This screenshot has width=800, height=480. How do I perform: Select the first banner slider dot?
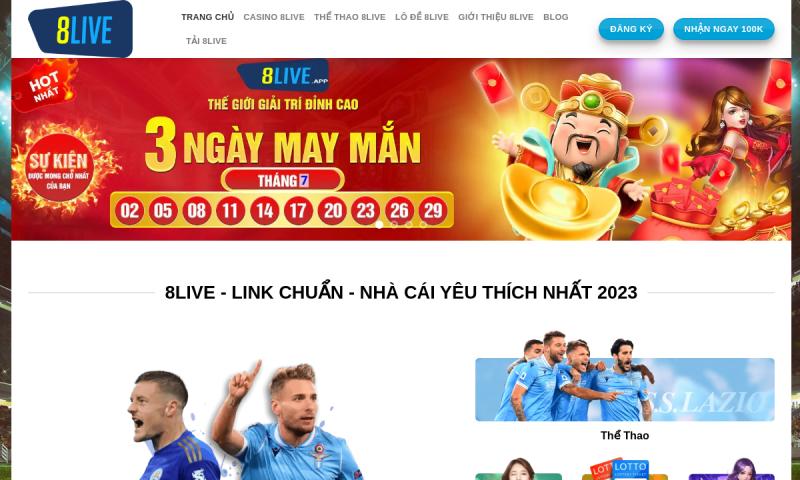pyautogui.click(x=379, y=224)
